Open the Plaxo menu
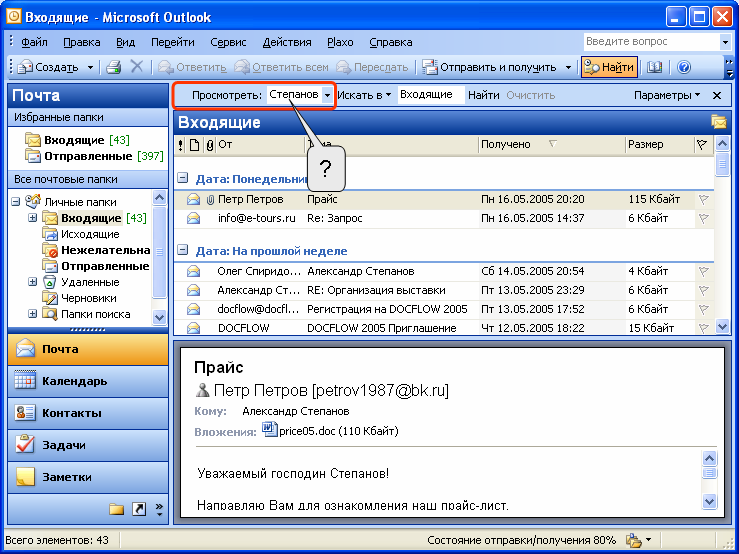 (340, 42)
